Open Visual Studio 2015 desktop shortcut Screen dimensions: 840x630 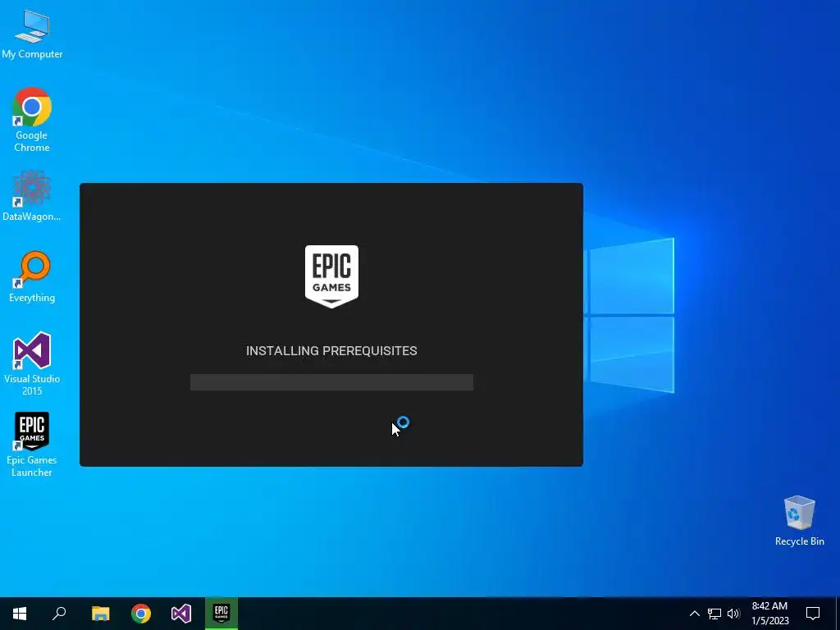click(x=32, y=364)
